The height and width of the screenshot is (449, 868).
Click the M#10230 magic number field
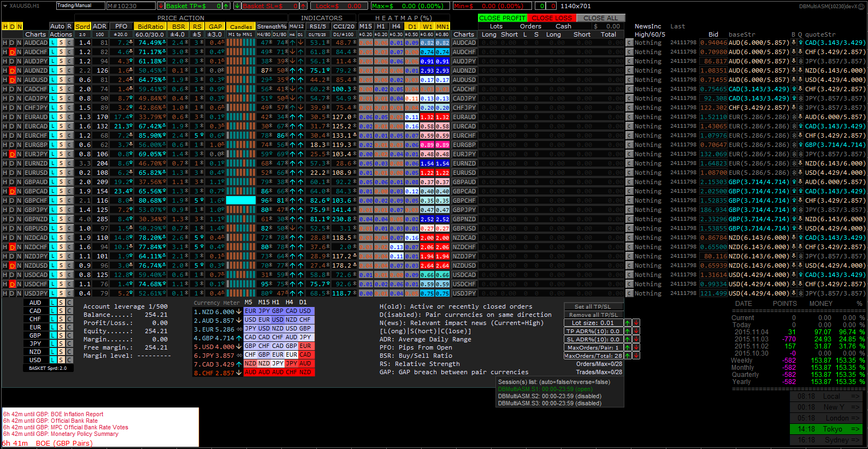(131, 6)
